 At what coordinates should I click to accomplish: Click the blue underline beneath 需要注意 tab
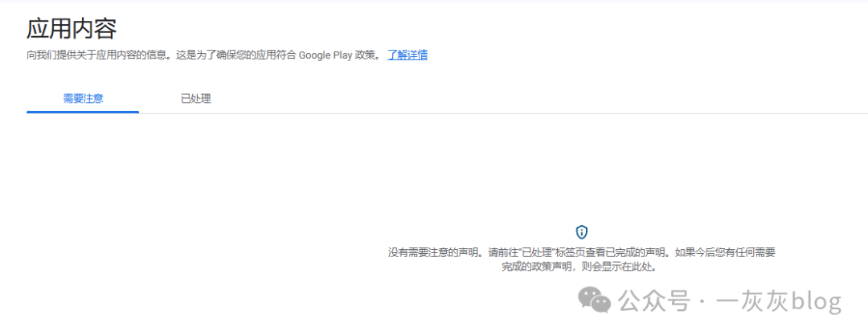[x=83, y=112]
